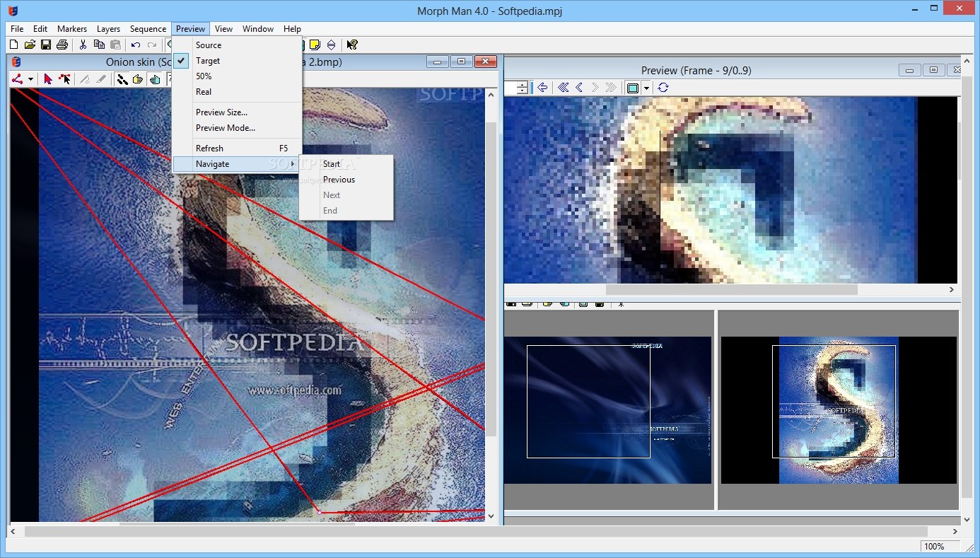Click the Preview image horizontal scrollbar

[x=732, y=290]
